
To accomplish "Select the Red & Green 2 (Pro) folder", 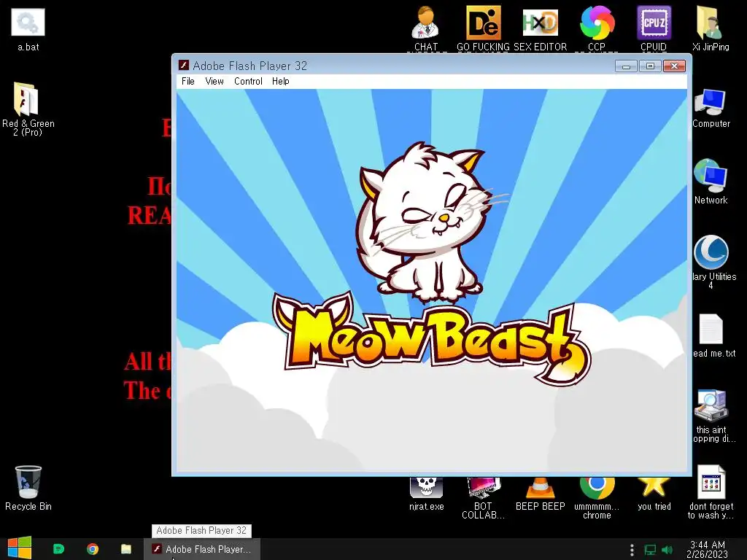I will [28, 109].
